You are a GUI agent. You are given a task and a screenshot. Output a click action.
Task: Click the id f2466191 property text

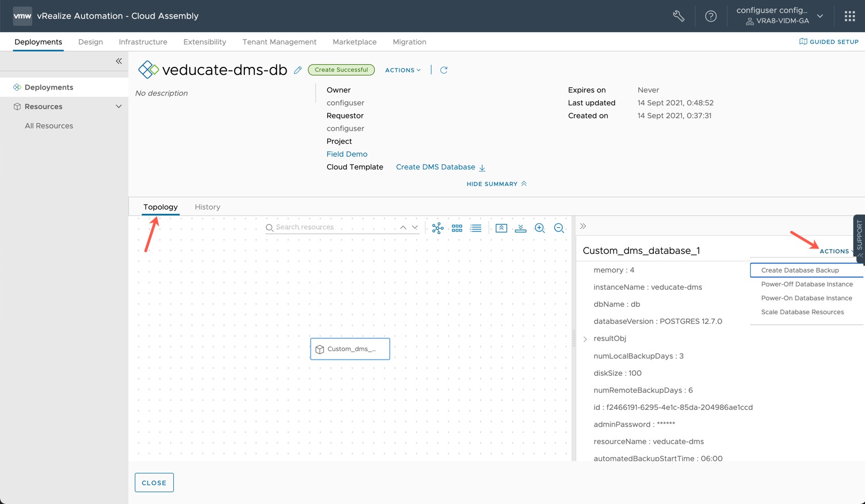[x=673, y=407]
